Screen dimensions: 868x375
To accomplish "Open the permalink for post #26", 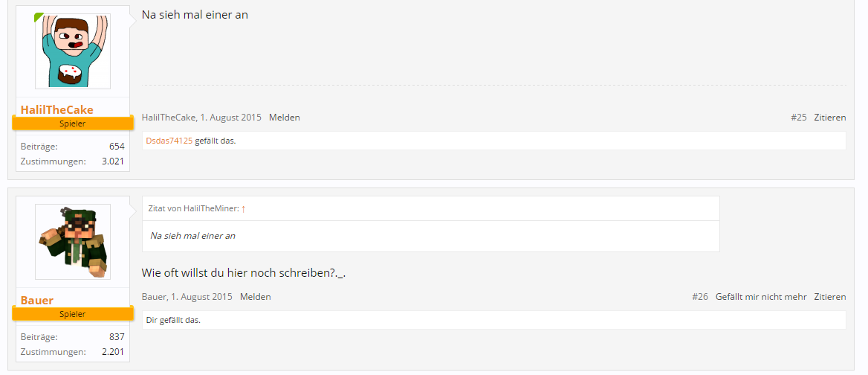I will (x=699, y=297).
